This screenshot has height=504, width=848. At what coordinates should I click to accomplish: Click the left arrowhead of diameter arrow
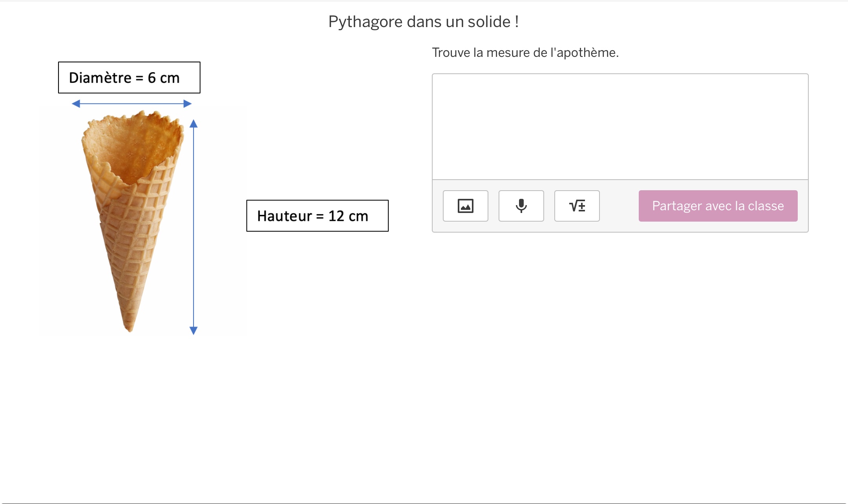(76, 104)
